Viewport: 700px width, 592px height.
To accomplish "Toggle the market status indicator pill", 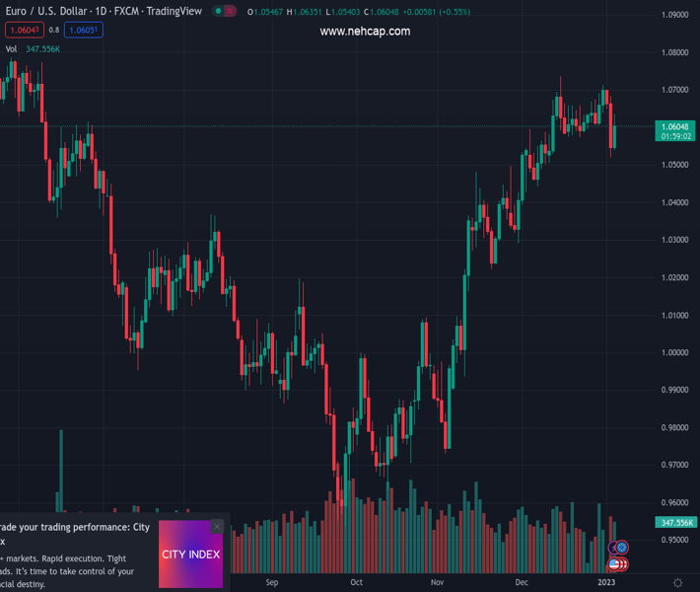I will point(226,12).
